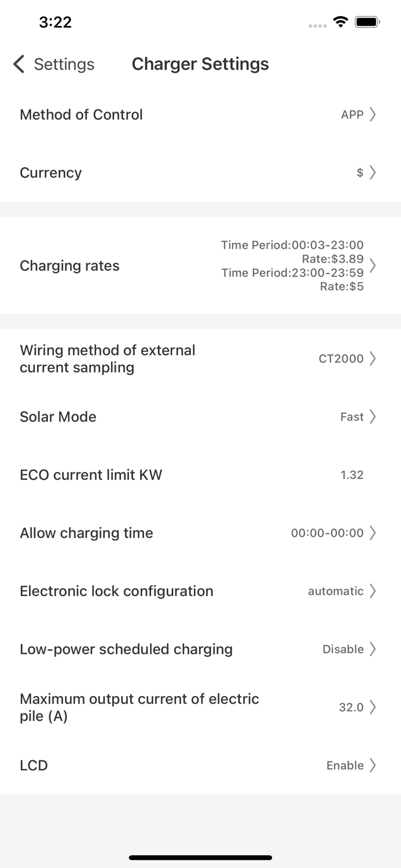Screen dimensions: 401x868
Task: Enable the LCD option
Action: click(345, 765)
